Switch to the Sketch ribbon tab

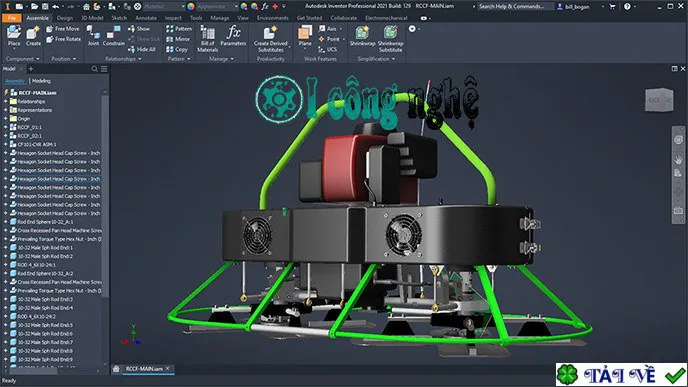[119, 18]
